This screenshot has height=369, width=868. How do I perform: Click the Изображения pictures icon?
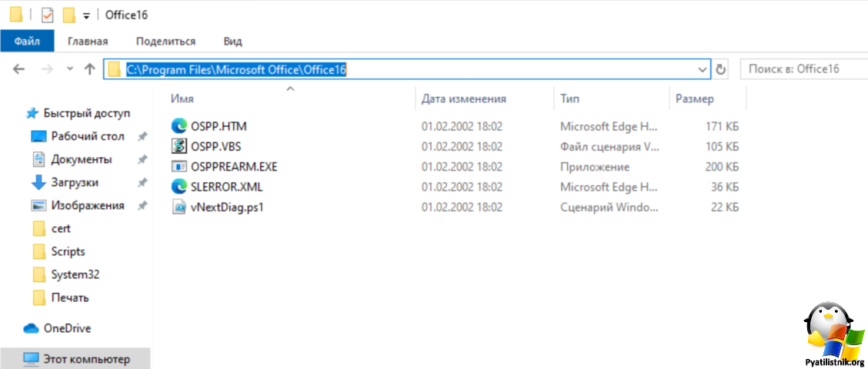[x=38, y=205]
